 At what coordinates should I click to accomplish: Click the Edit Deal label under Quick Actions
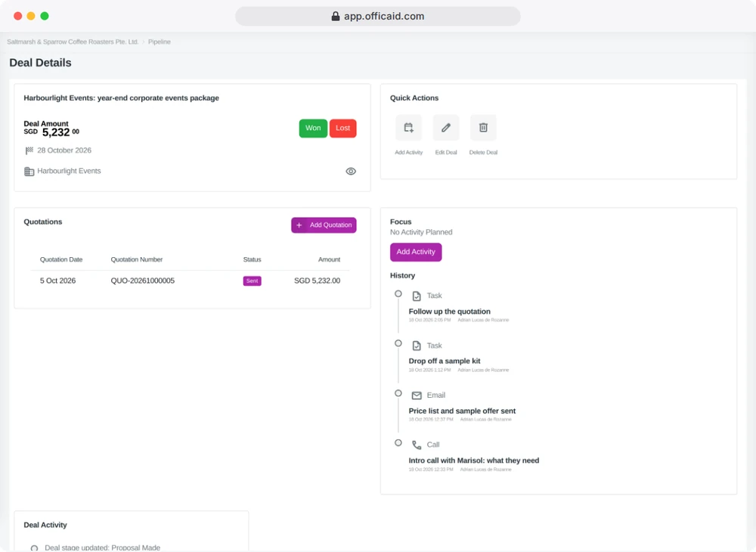click(x=446, y=152)
